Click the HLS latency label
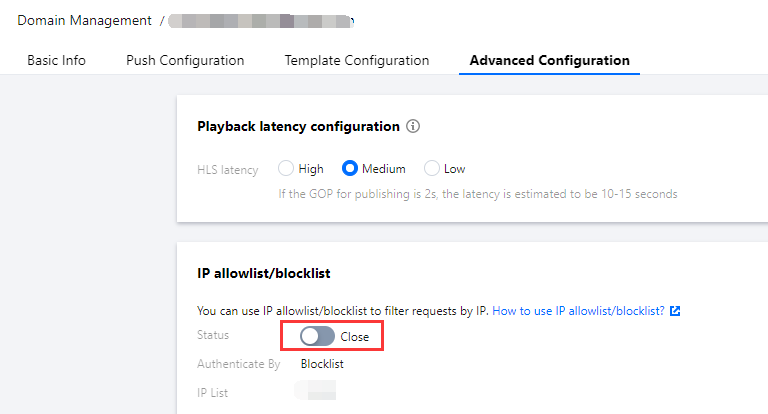This screenshot has width=768, height=414. click(x=228, y=169)
